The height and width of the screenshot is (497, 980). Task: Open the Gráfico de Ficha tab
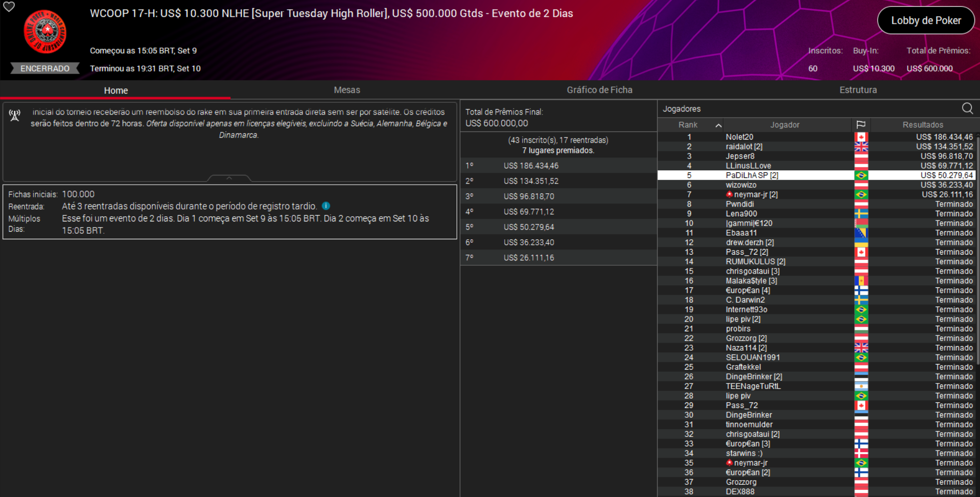pyautogui.click(x=599, y=90)
